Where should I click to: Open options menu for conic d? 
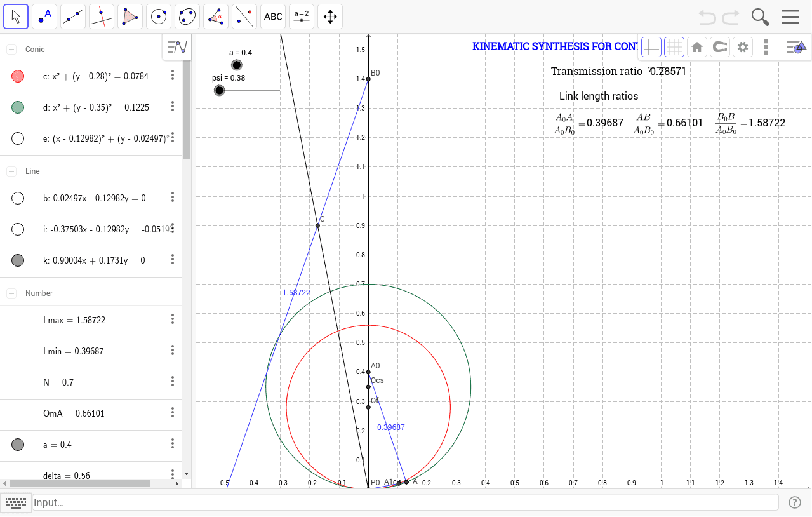(x=172, y=107)
